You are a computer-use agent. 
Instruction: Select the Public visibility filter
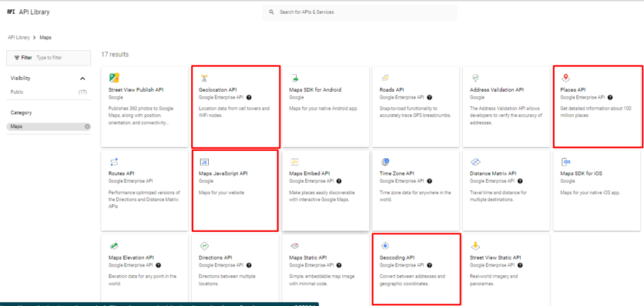[18, 92]
